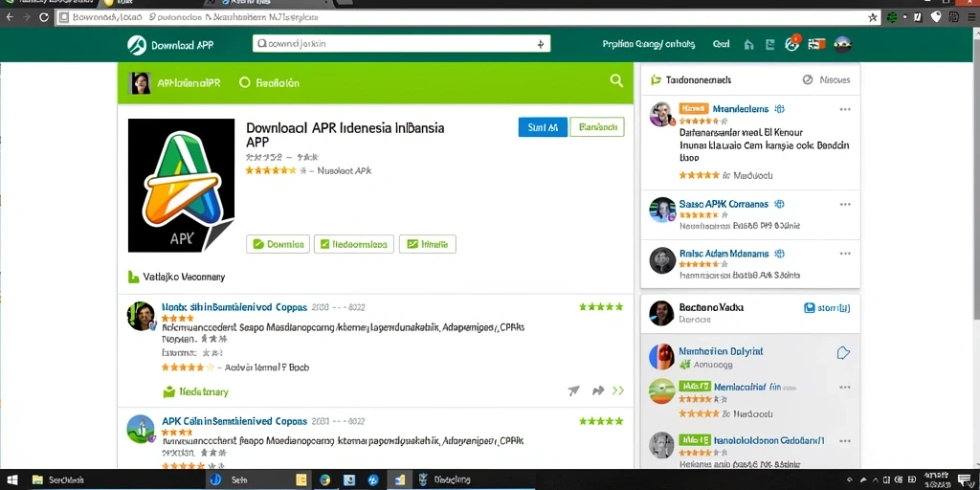Open the notification bell with red badge
Viewport: 980px width, 490px height.
pos(791,44)
